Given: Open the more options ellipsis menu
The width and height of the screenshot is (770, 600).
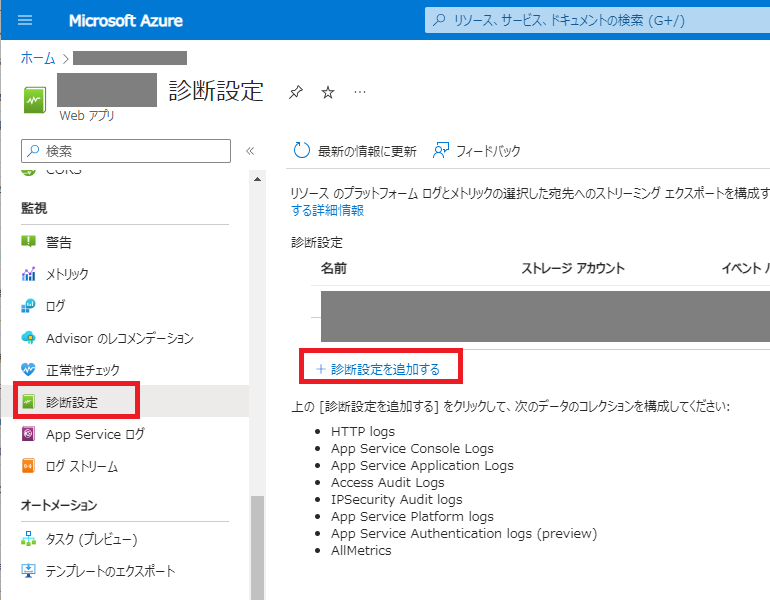Looking at the screenshot, I should click(x=360, y=92).
